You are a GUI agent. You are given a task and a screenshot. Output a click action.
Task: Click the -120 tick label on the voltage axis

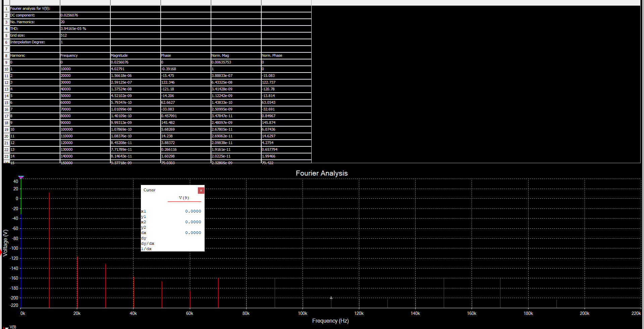point(14,258)
